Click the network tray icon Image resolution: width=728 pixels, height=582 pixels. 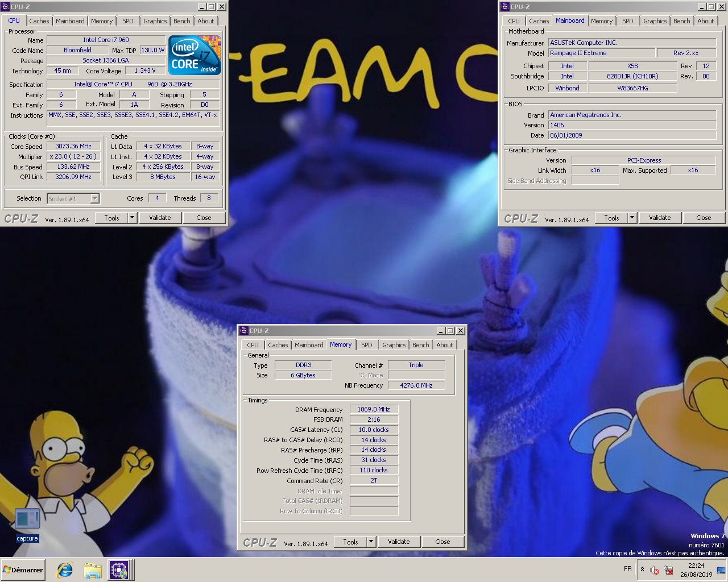(668, 569)
